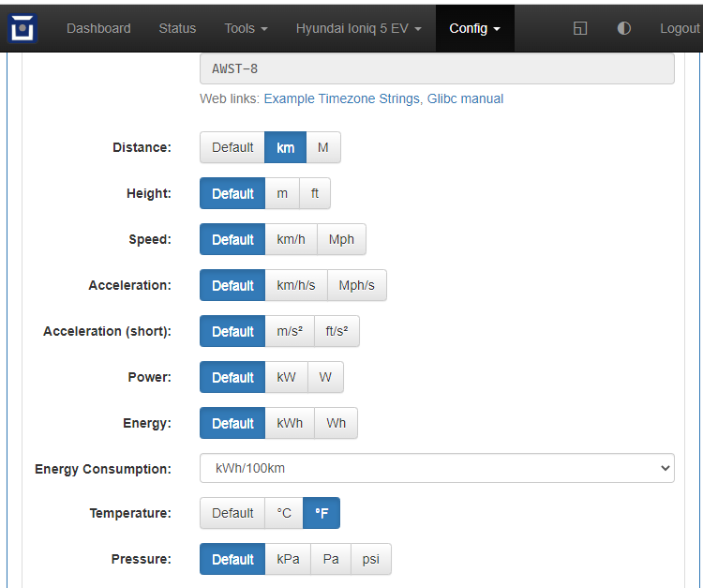Image resolution: width=703 pixels, height=588 pixels.
Task: Open the Status page
Action: point(177,28)
